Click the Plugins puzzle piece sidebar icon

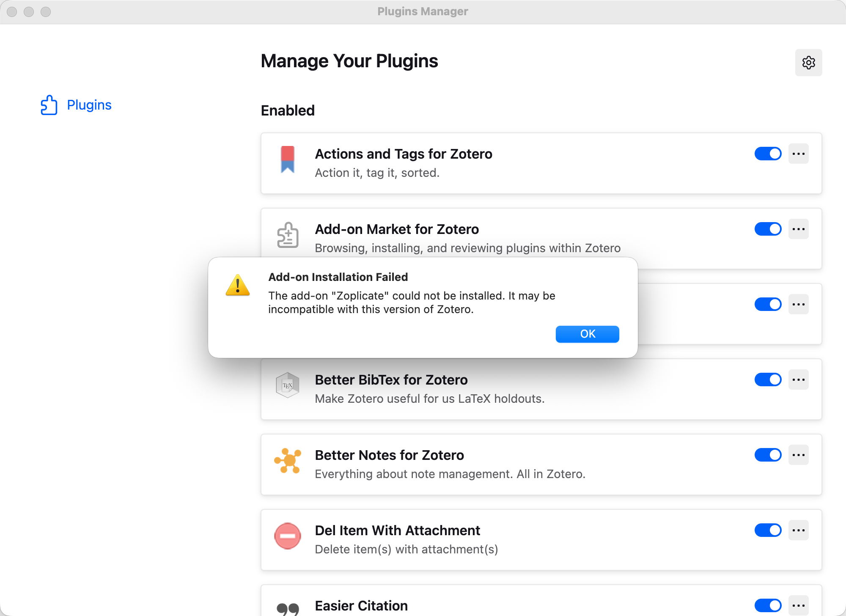(49, 105)
